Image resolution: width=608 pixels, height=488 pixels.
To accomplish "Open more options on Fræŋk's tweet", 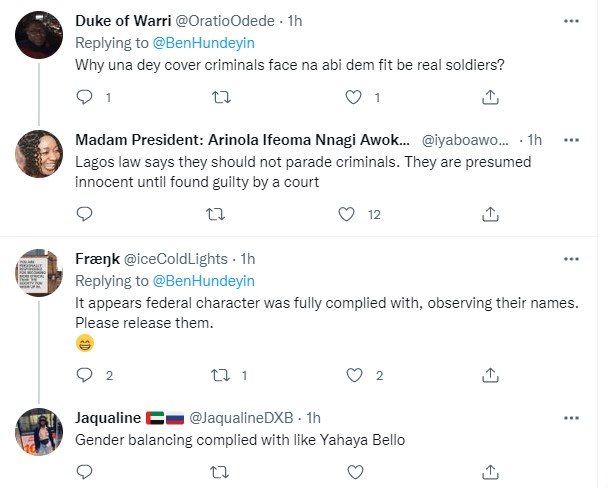I will (x=571, y=259).
